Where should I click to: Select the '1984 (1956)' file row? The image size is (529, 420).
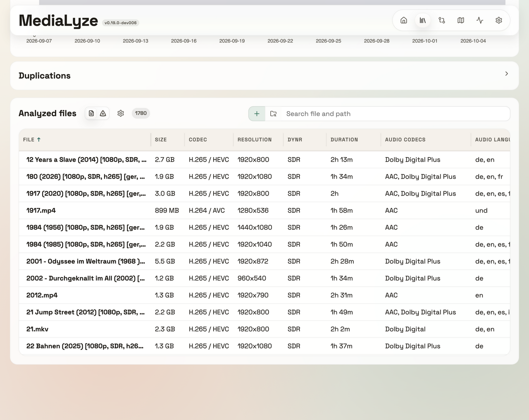click(x=264, y=227)
